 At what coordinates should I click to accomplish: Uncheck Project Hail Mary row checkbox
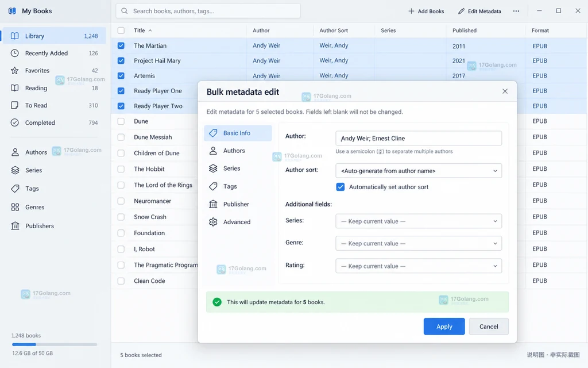point(121,60)
